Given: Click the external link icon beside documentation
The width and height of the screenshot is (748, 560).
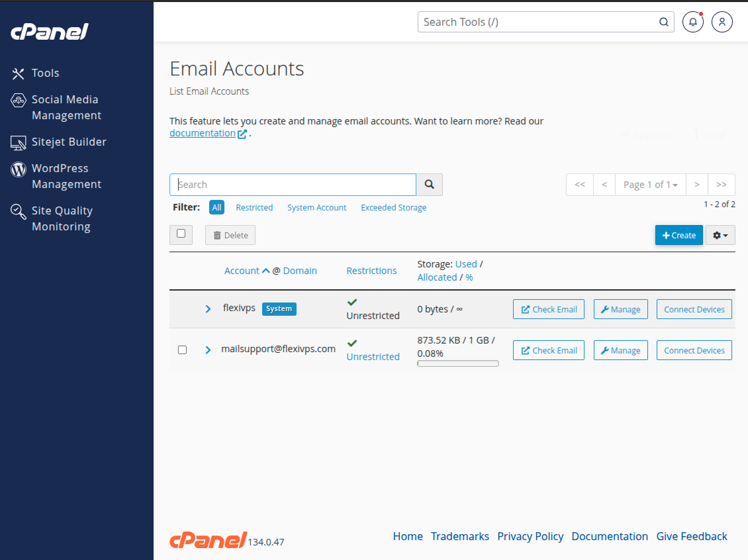Looking at the screenshot, I should tap(242, 134).
